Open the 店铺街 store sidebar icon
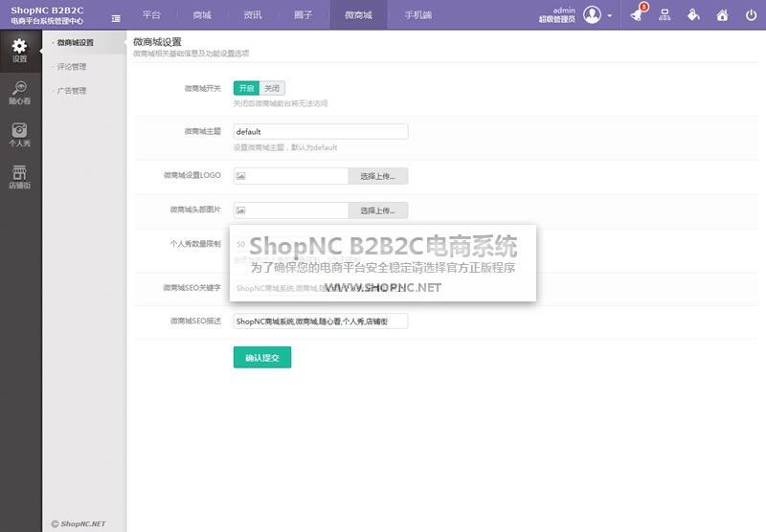Viewport: 766px width, 532px height. click(19, 177)
